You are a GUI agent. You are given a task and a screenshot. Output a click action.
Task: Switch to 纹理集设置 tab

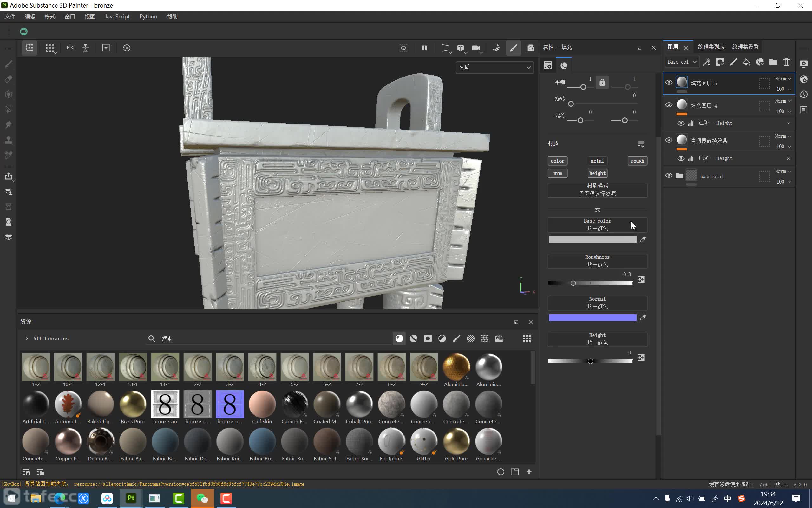(x=745, y=47)
